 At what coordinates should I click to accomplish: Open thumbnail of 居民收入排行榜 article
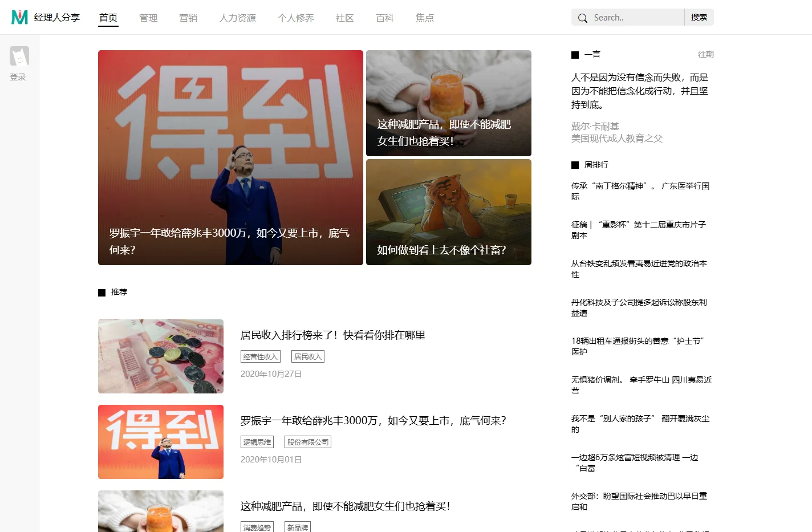click(x=161, y=356)
